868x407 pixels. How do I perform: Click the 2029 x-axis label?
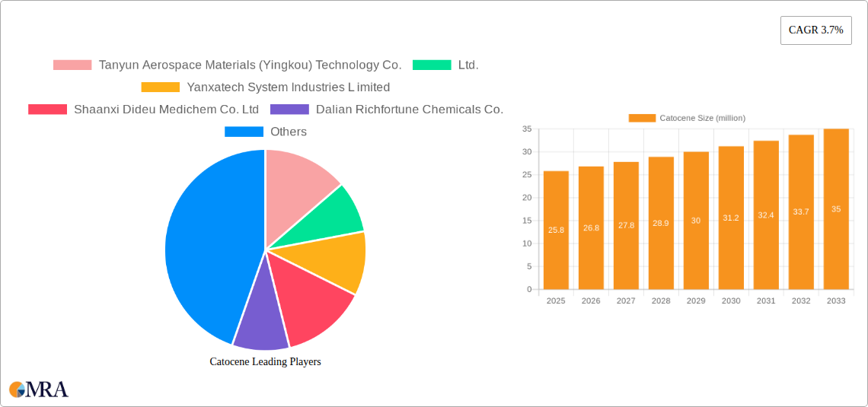[x=696, y=301]
